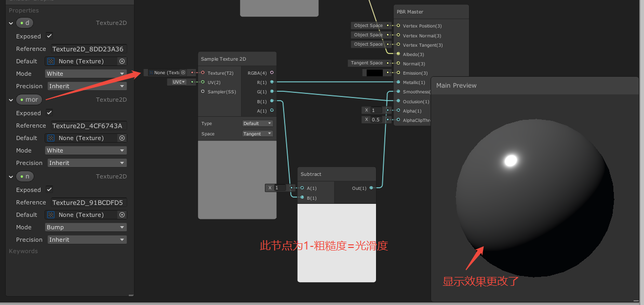Click the UV(2) input port
This screenshot has width=644, height=305.
pyautogui.click(x=203, y=82)
